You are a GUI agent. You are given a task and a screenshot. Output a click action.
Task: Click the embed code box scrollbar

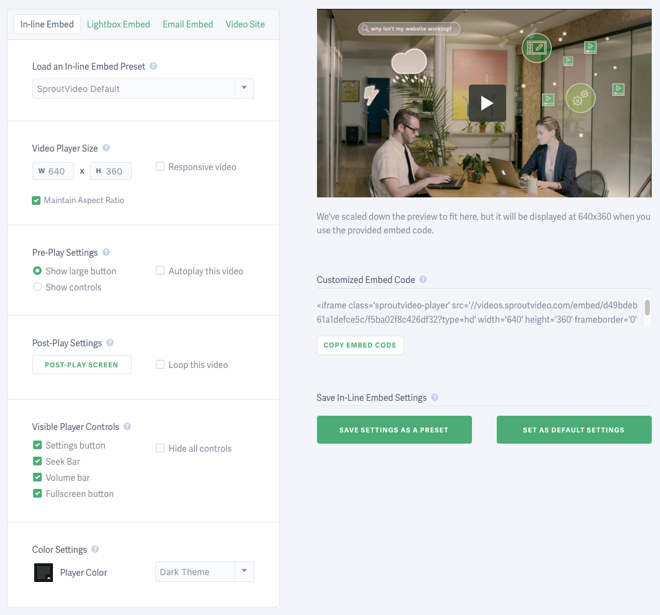point(647,307)
